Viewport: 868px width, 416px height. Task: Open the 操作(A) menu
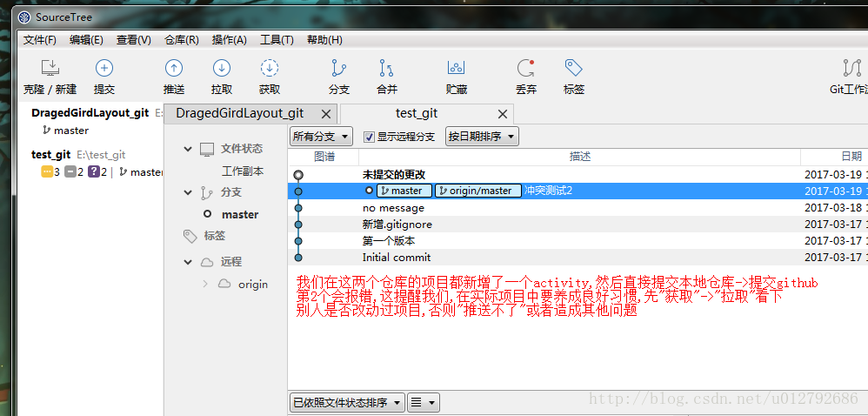click(230, 40)
